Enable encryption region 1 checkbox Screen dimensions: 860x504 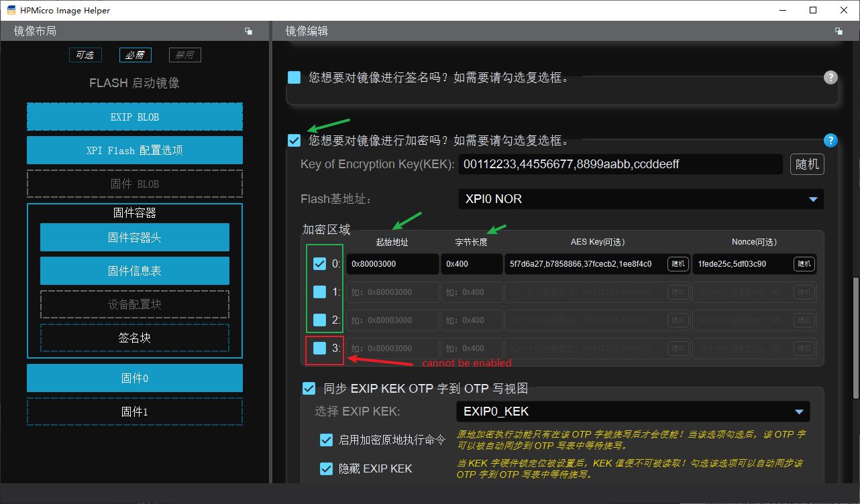(319, 292)
